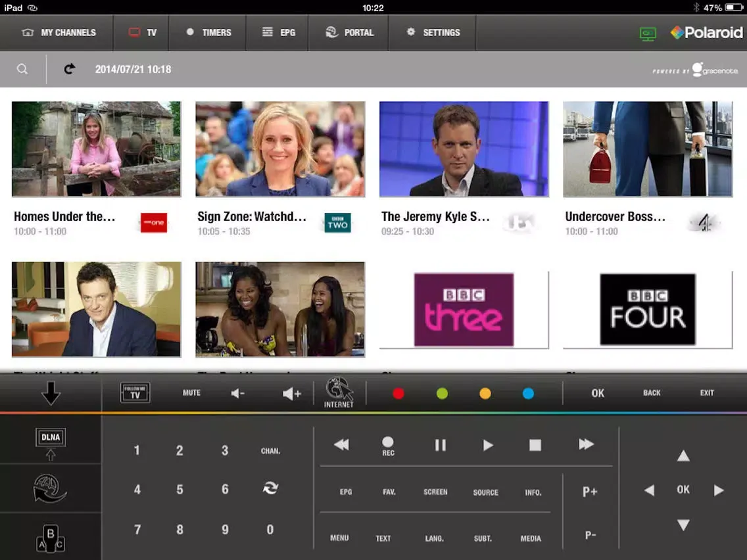
Task: Stop playback
Action: tap(535, 445)
